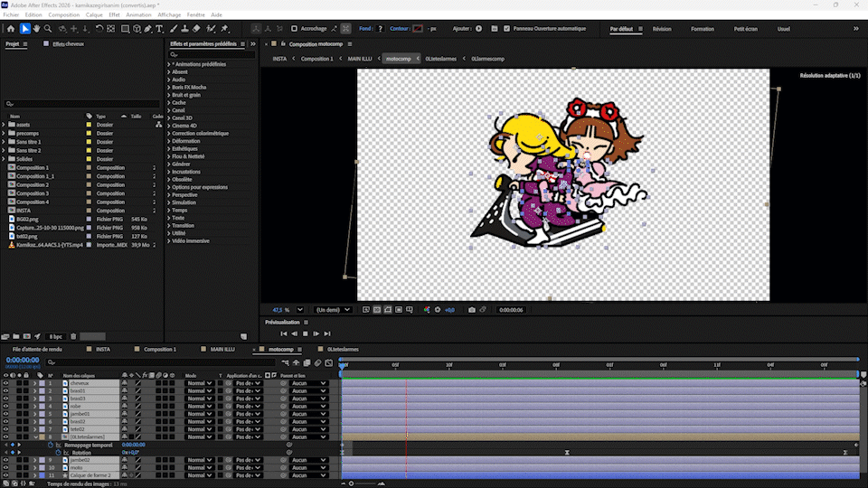Open the Fichier menu
868x488 pixels.
pos(11,15)
